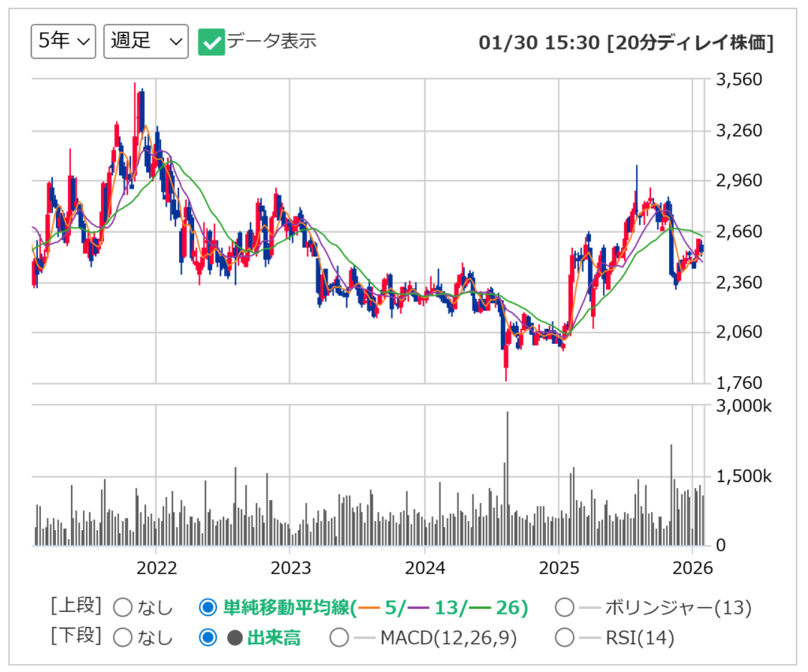The width and height of the screenshot is (808, 672).
Task: Click the 2022 year label on the x-axis
Action: pyautogui.click(x=155, y=568)
